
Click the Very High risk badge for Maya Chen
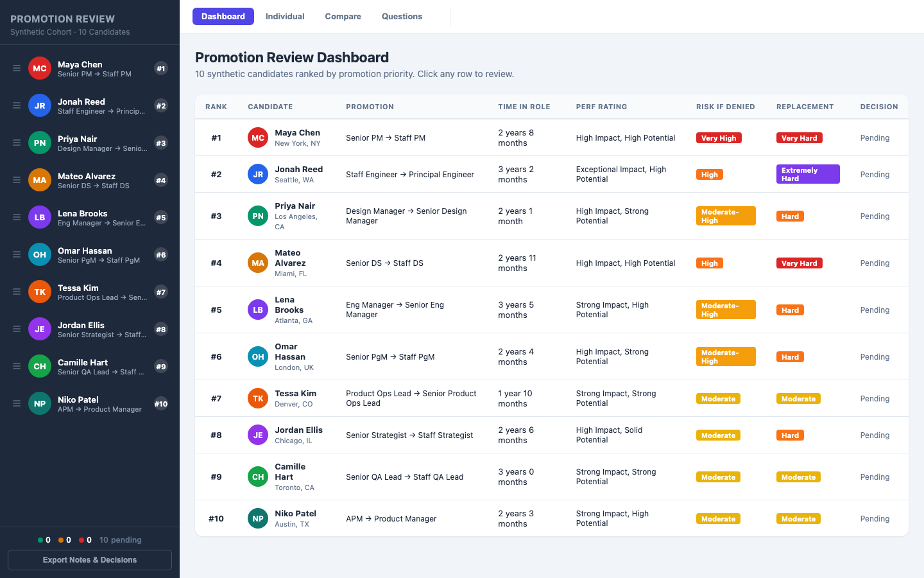tap(719, 138)
